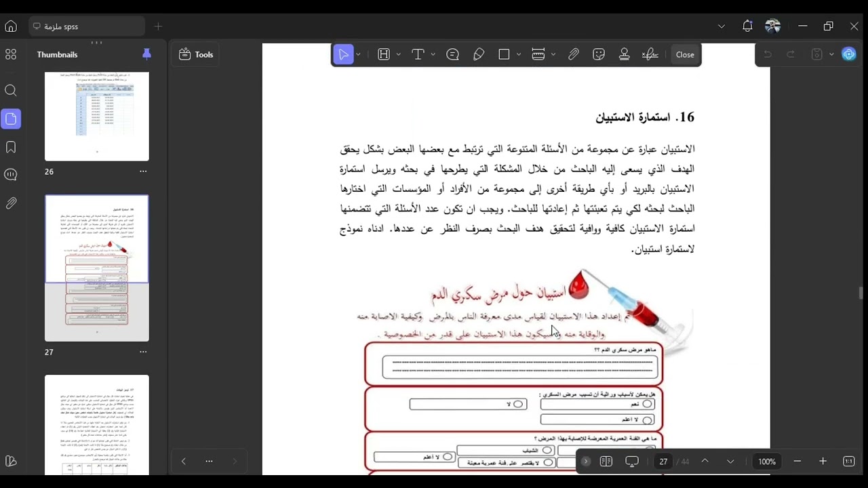868x488 pixels.
Task: Open the sticker tool
Action: (x=599, y=54)
